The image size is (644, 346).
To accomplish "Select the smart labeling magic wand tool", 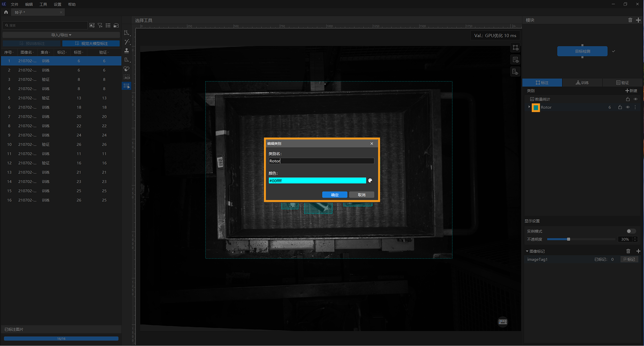I will tap(127, 42).
